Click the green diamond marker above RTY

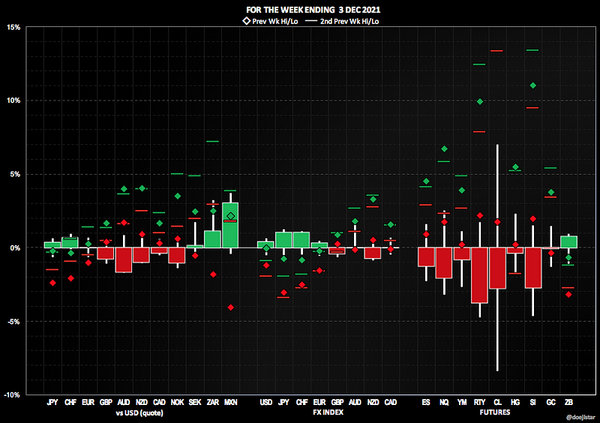(479, 102)
